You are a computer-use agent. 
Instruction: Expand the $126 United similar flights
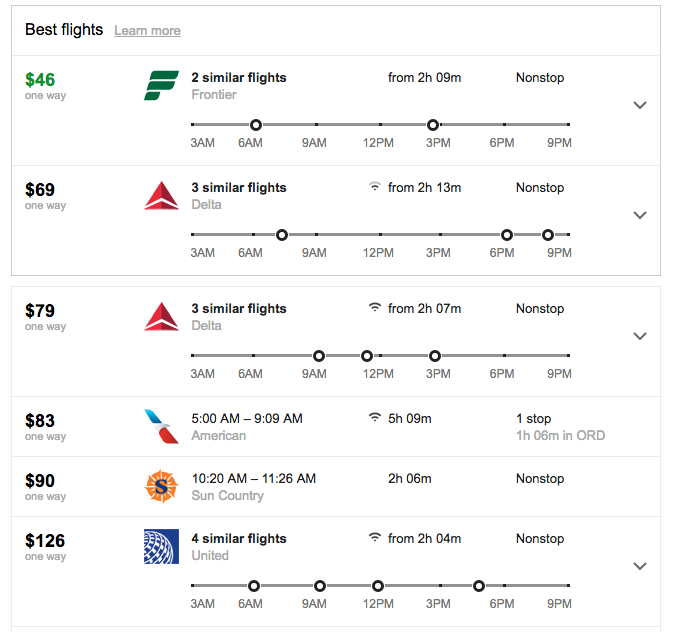641,566
